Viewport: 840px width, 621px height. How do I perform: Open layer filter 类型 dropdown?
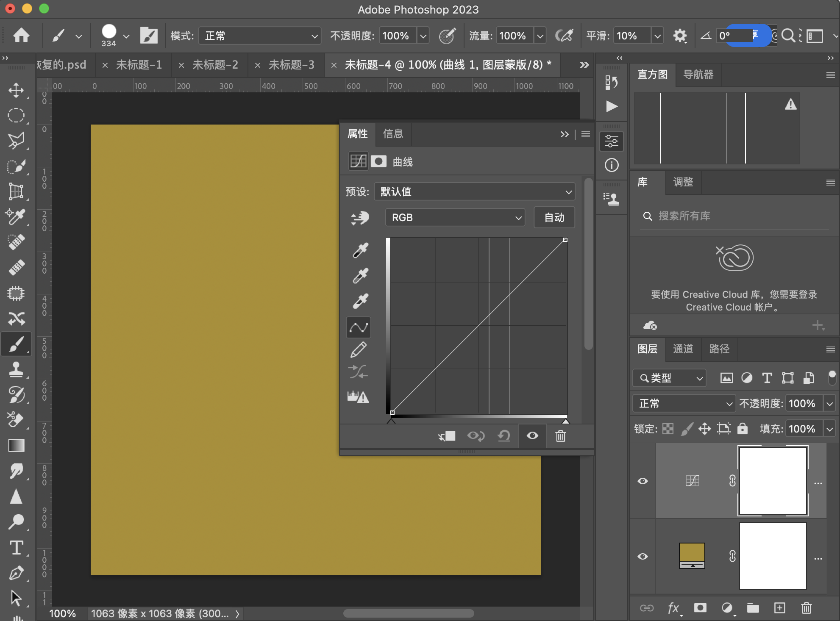[x=670, y=378]
